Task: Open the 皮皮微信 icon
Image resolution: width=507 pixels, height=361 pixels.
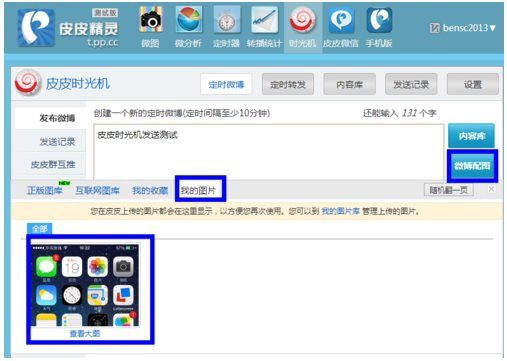Action: coord(340,20)
